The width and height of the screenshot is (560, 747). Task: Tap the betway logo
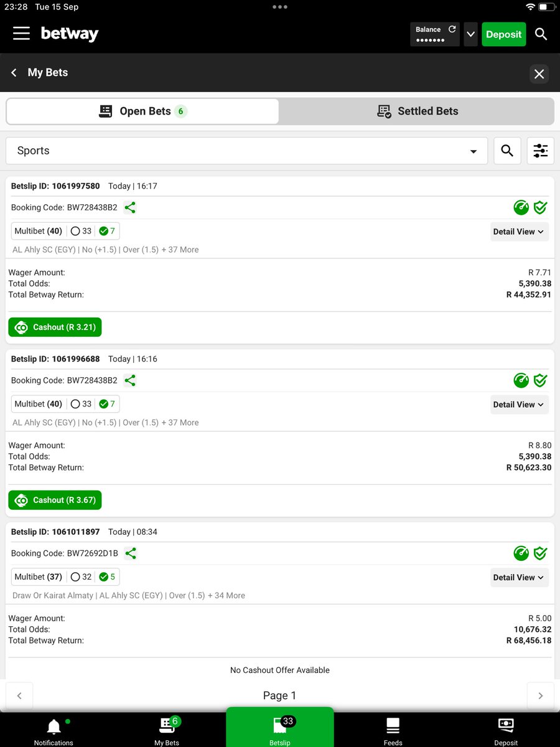click(70, 34)
